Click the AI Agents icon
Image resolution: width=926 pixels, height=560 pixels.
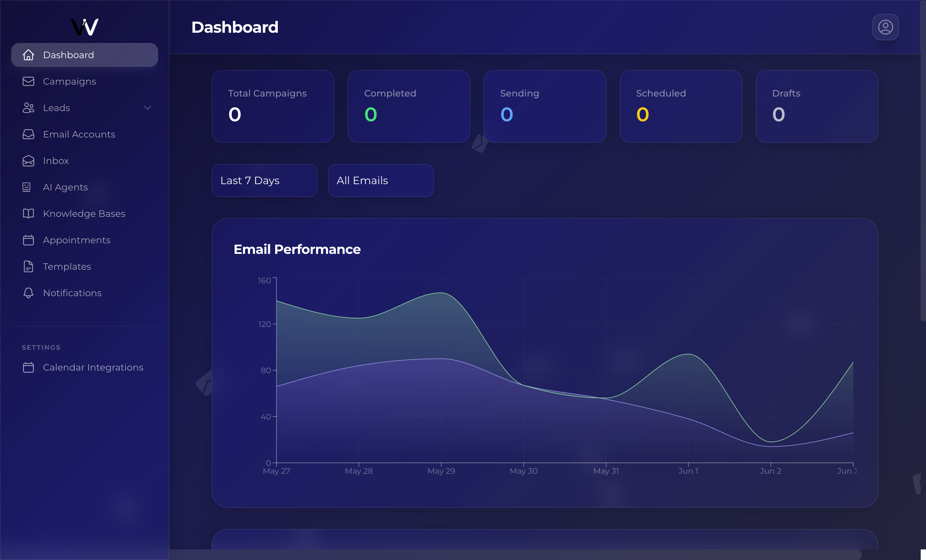pos(27,187)
